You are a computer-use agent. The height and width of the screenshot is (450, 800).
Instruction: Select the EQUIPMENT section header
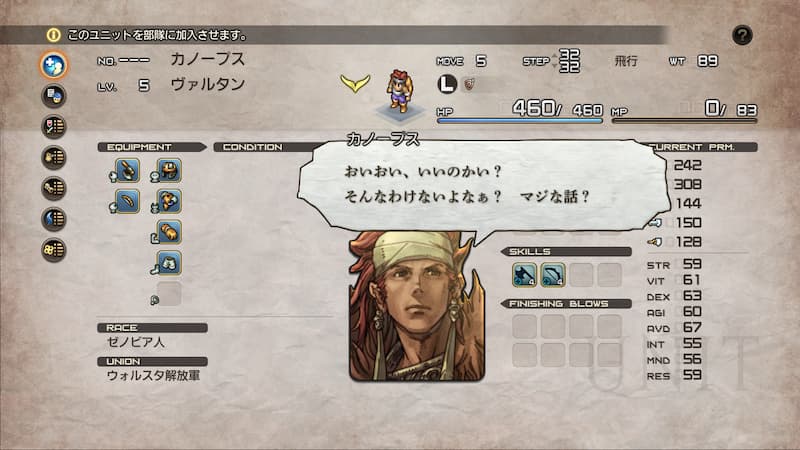pos(152,147)
